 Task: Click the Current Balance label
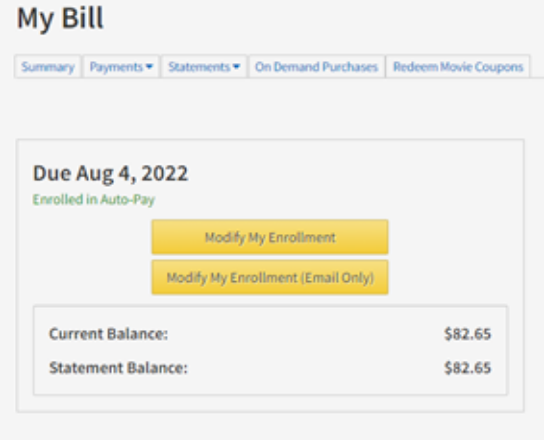109,334
